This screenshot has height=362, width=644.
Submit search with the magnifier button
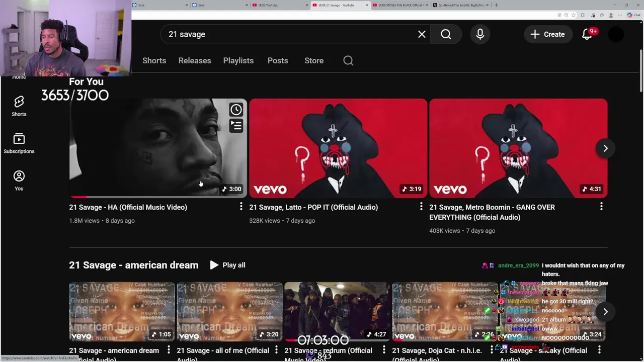[x=446, y=34]
